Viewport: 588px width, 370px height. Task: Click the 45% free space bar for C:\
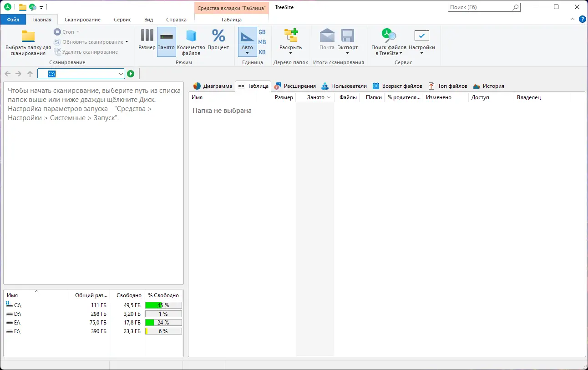point(162,305)
